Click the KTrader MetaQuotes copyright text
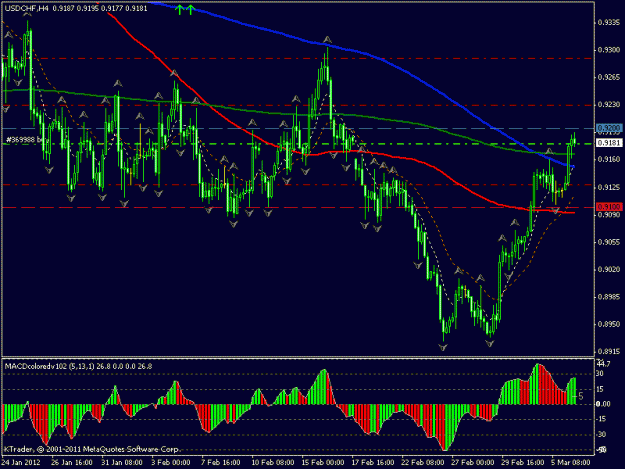 click(x=92, y=449)
